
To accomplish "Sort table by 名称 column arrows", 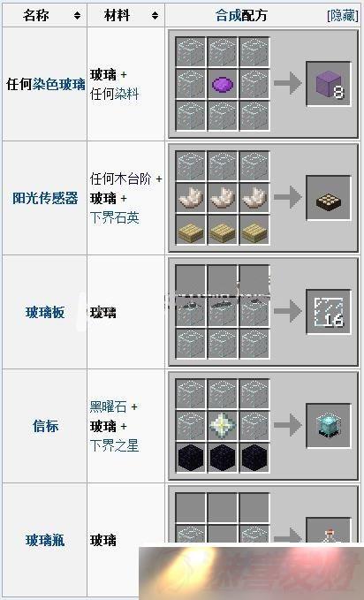I will pyautogui.click(x=78, y=16).
